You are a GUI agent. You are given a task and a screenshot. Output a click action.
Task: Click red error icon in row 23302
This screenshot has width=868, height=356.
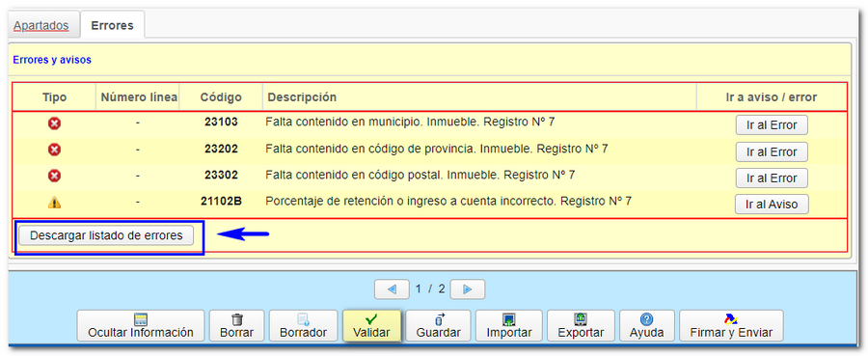coord(54,176)
